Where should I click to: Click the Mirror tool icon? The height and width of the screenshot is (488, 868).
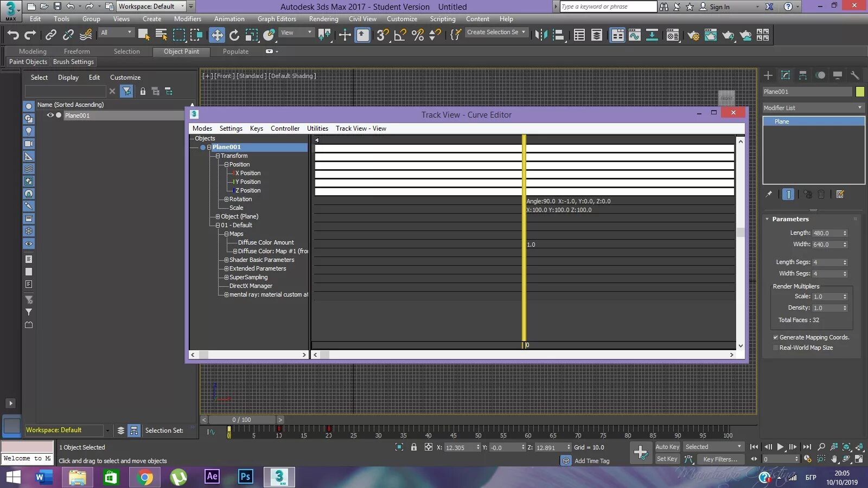541,35
